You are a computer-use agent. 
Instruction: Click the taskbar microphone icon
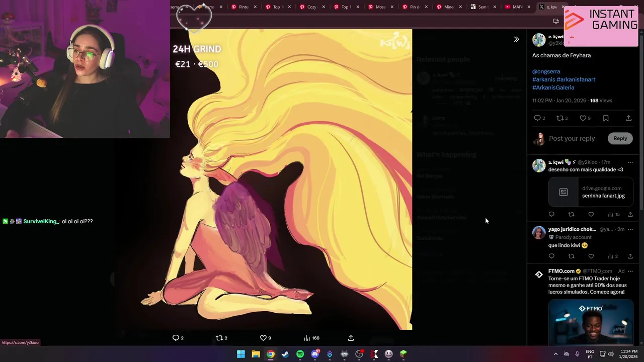pyautogui.click(x=577, y=354)
